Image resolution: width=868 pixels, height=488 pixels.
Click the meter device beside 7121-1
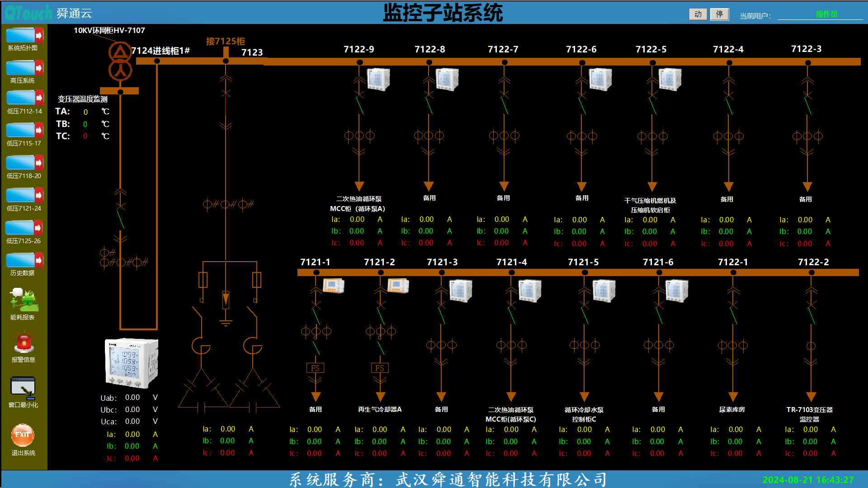[x=334, y=286]
